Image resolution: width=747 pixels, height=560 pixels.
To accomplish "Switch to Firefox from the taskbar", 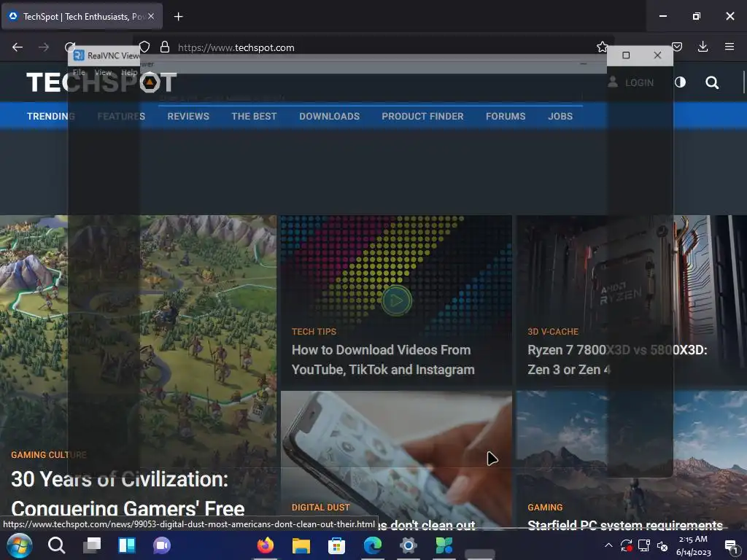I will tap(266, 545).
